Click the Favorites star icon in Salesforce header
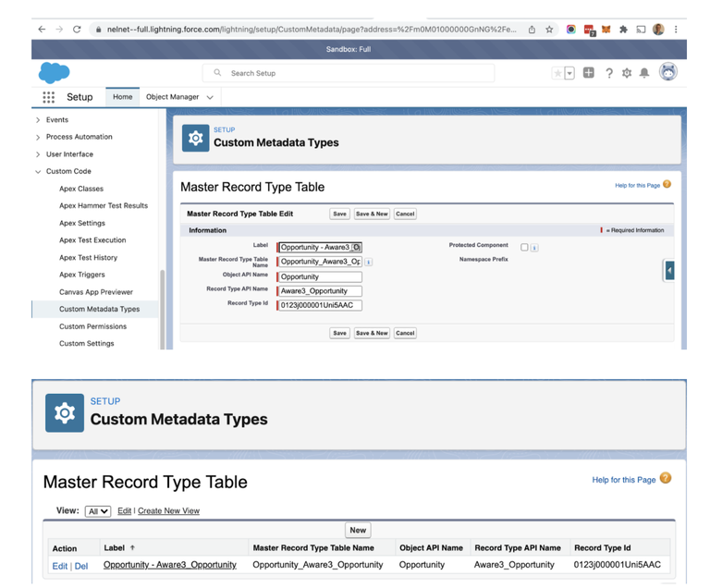This screenshot has height=588, width=710. point(557,73)
